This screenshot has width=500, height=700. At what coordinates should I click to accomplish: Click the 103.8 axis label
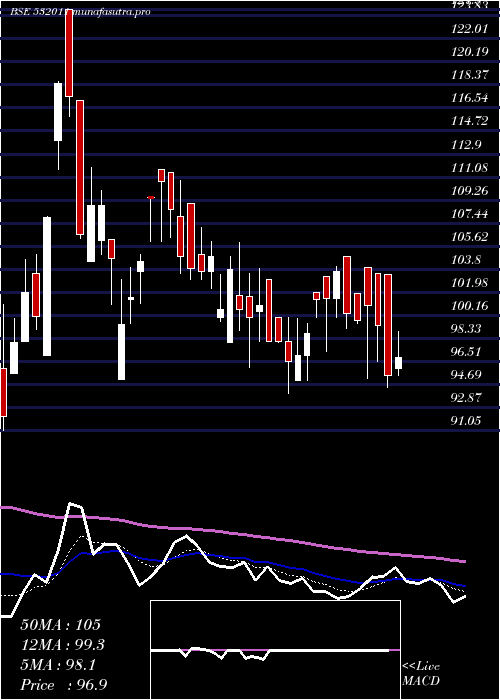[466, 260]
